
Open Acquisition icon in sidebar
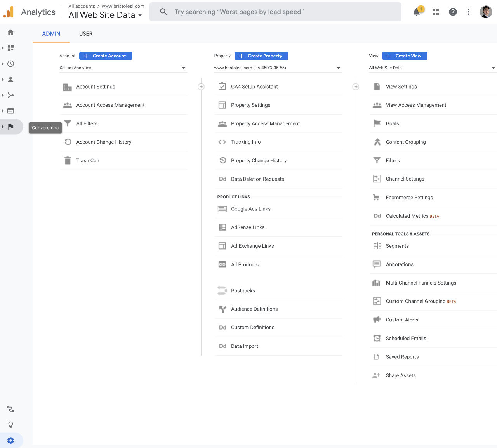pyautogui.click(x=10, y=95)
